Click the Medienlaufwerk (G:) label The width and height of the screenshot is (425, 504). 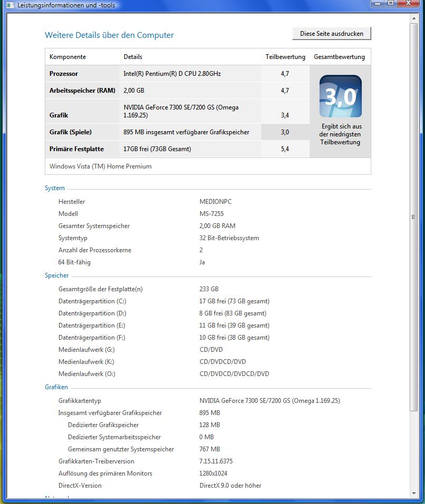[x=86, y=350]
